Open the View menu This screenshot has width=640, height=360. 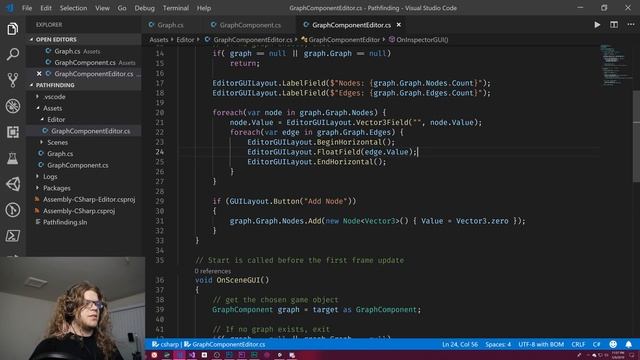click(x=102, y=8)
